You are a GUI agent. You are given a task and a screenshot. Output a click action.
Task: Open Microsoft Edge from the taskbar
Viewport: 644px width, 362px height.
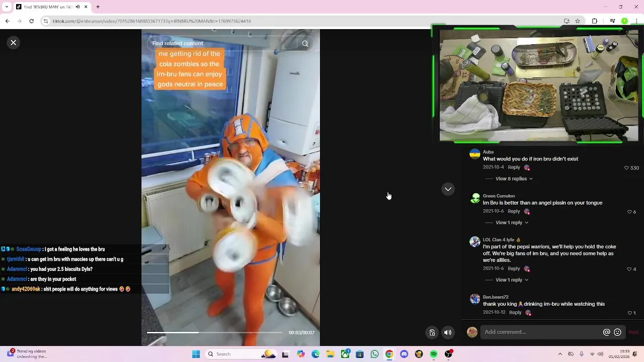pos(315,354)
